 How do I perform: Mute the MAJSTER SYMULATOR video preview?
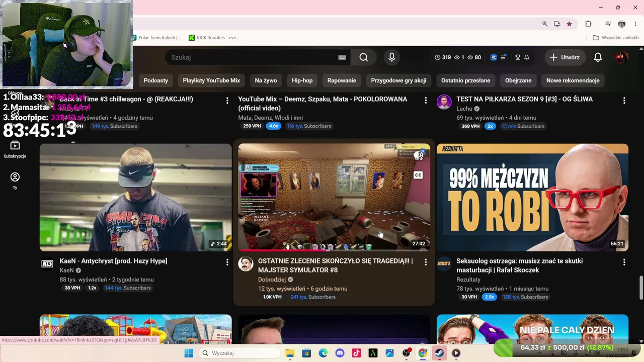click(x=418, y=156)
